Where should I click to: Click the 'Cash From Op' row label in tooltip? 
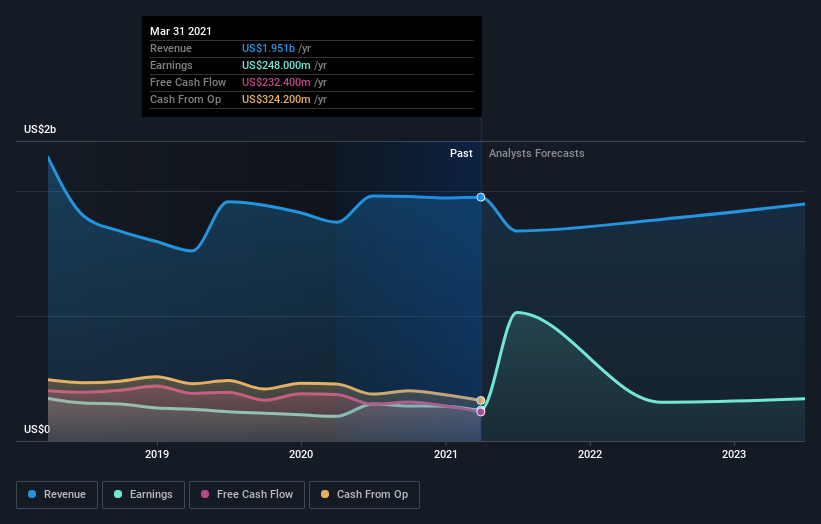coord(185,99)
